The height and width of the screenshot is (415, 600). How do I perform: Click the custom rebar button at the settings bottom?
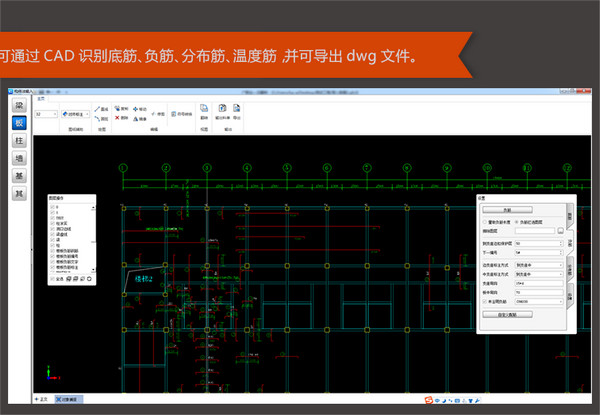tap(507, 314)
